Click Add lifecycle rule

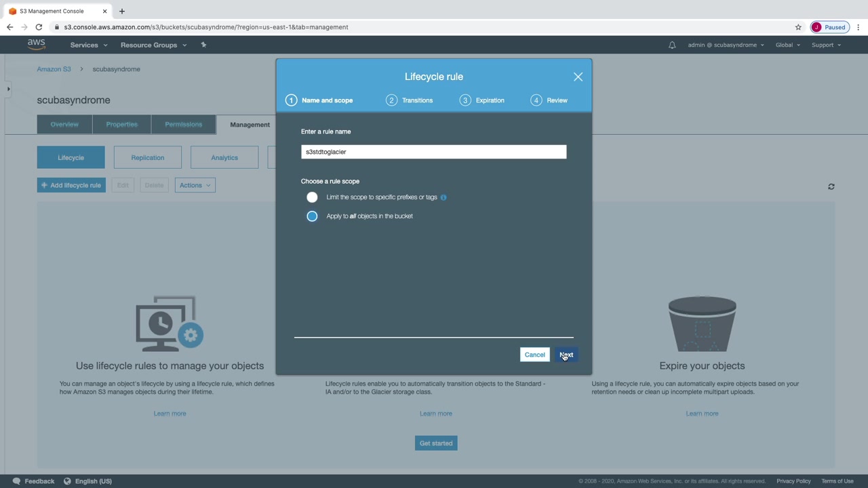click(x=71, y=185)
